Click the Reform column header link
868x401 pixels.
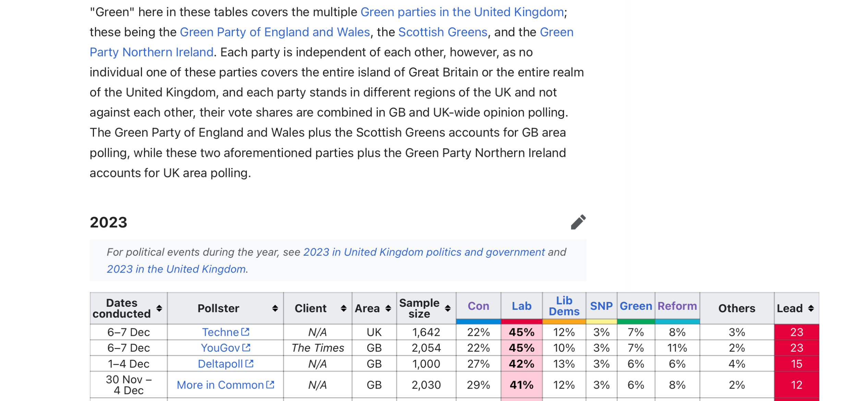(677, 306)
